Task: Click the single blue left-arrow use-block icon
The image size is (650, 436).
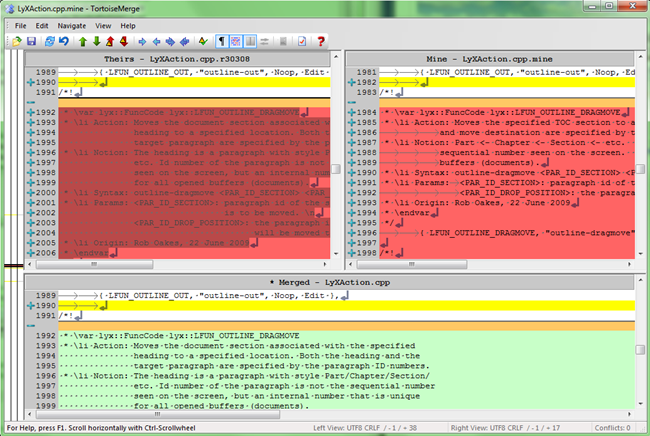Action: (x=156, y=41)
